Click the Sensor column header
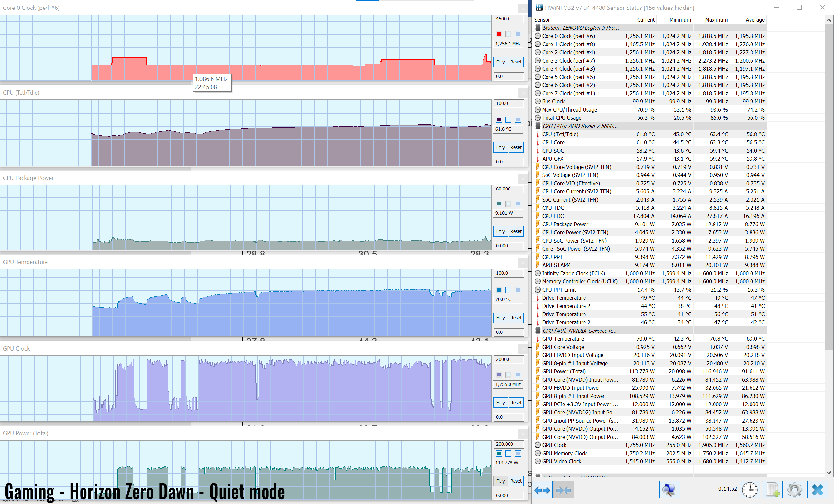This screenshot has width=834, height=504. click(576, 20)
